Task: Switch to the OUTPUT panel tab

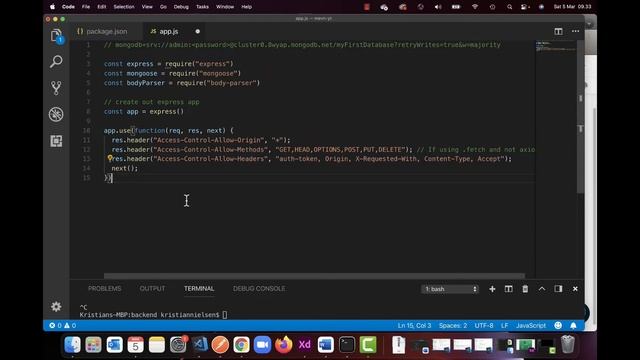Action: 152,289
